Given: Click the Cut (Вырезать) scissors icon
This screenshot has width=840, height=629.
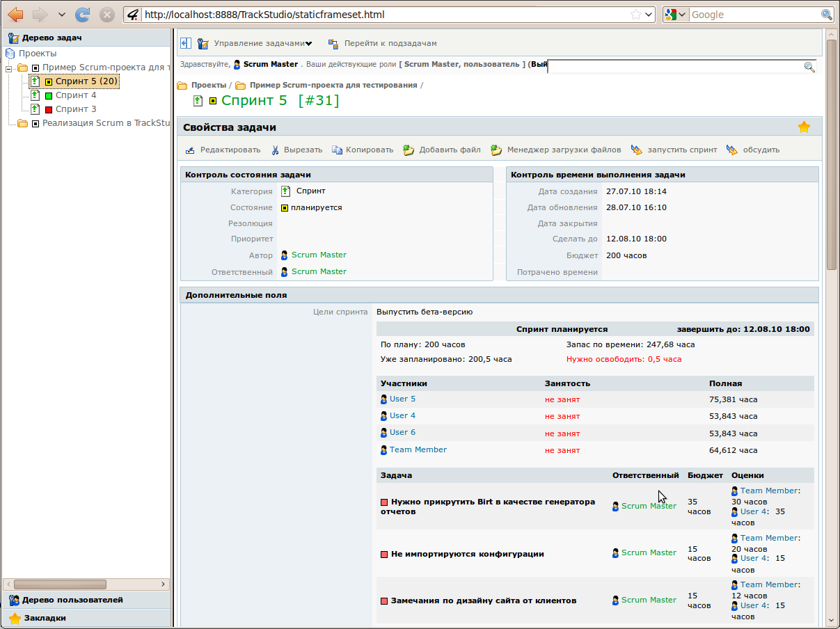Looking at the screenshot, I should click(276, 150).
